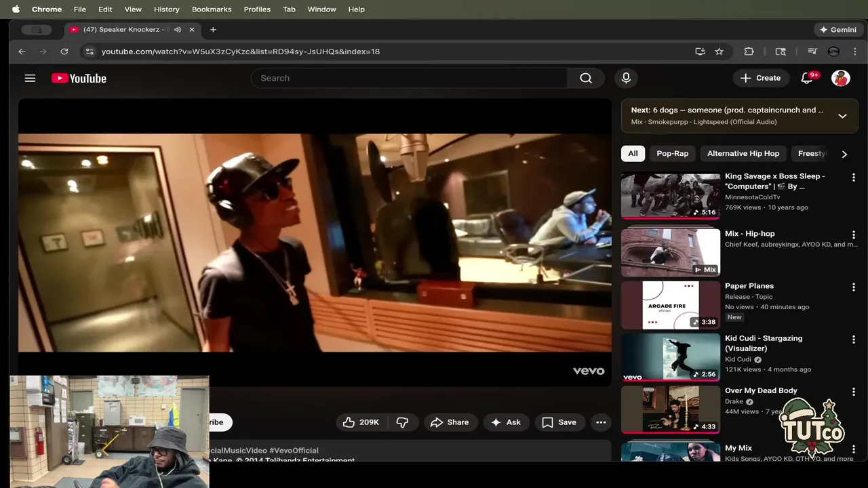This screenshot has height=488, width=868.
Task: Open the Arcade Fire Paper Planes thumbnail
Action: click(671, 305)
